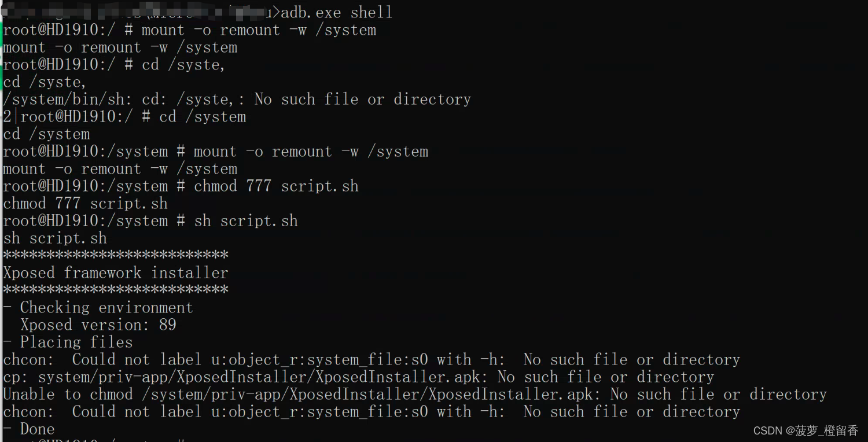
Task: Click the chcon error line above "cp:"
Action: [x=372, y=360]
